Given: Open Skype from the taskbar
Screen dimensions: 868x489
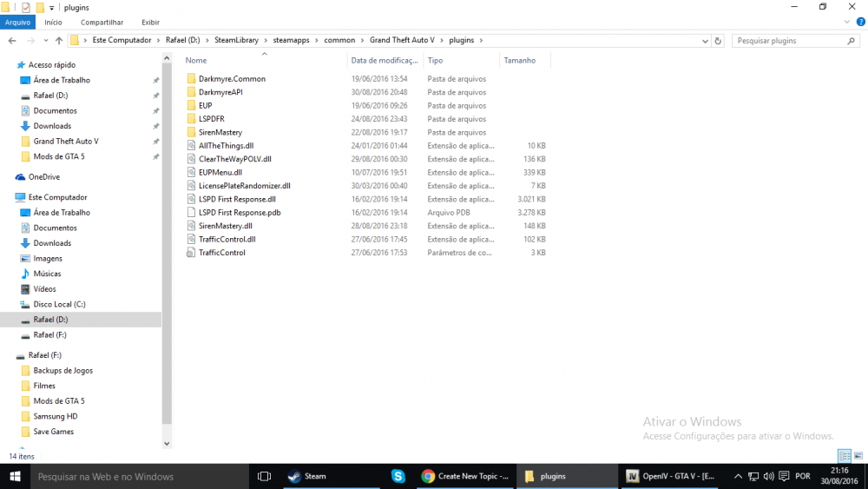Looking at the screenshot, I should [398, 476].
